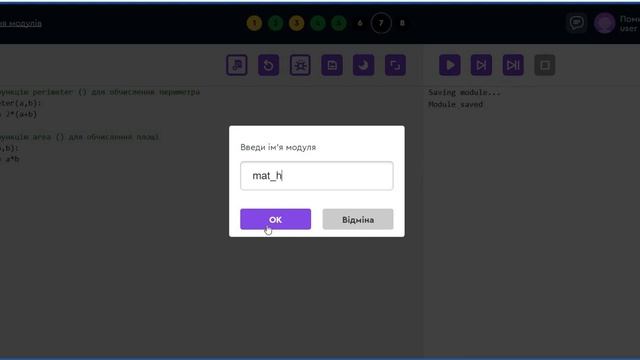640x360 pixels.
Task: Go to task step 2
Action: coord(276,23)
